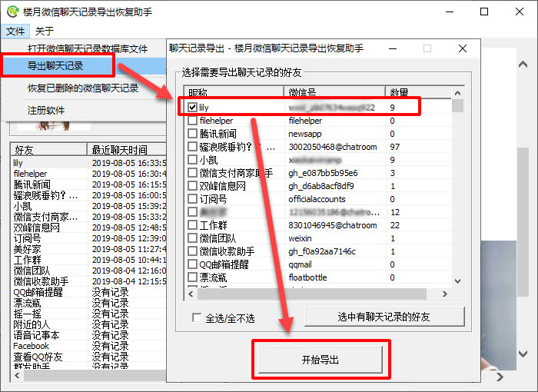The image size is (538, 392).
Task: Close the 聊天记录导出 dialog
Action: point(463,48)
